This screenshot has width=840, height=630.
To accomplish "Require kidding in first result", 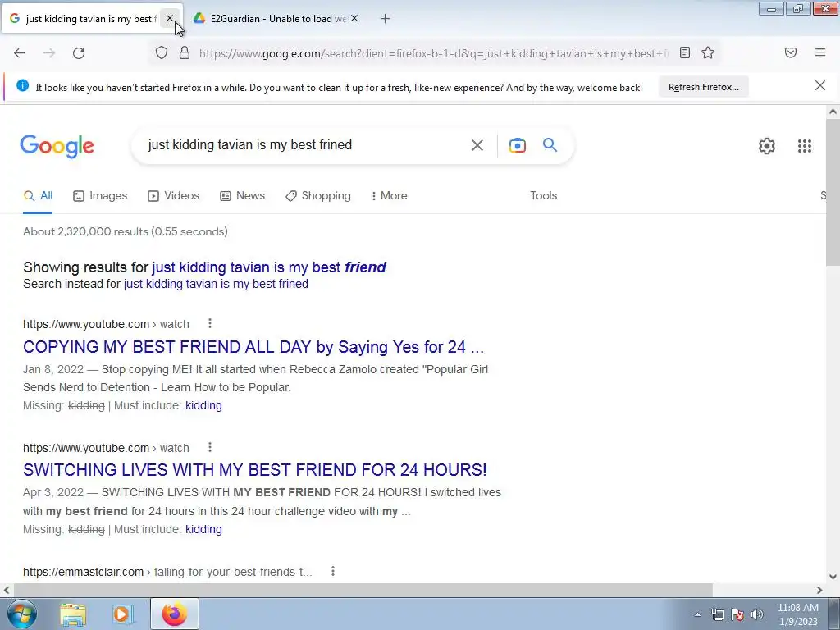I will [x=203, y=405].
